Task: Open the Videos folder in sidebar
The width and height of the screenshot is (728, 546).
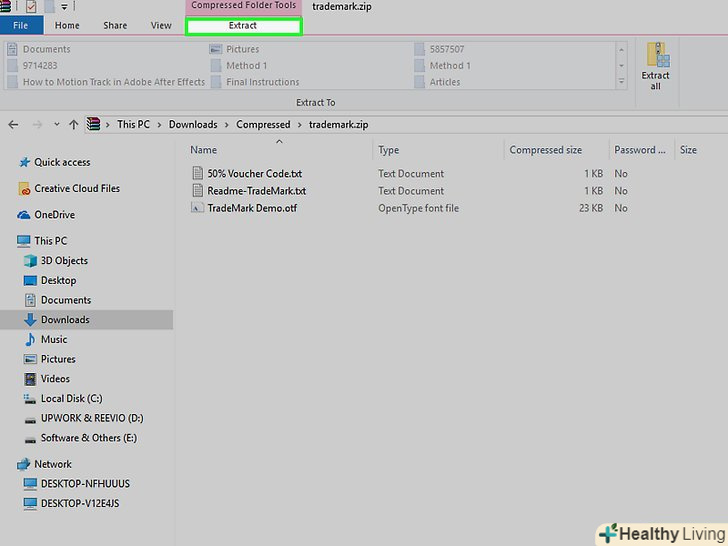Action: pyautogui.click(x=55, y=379)
